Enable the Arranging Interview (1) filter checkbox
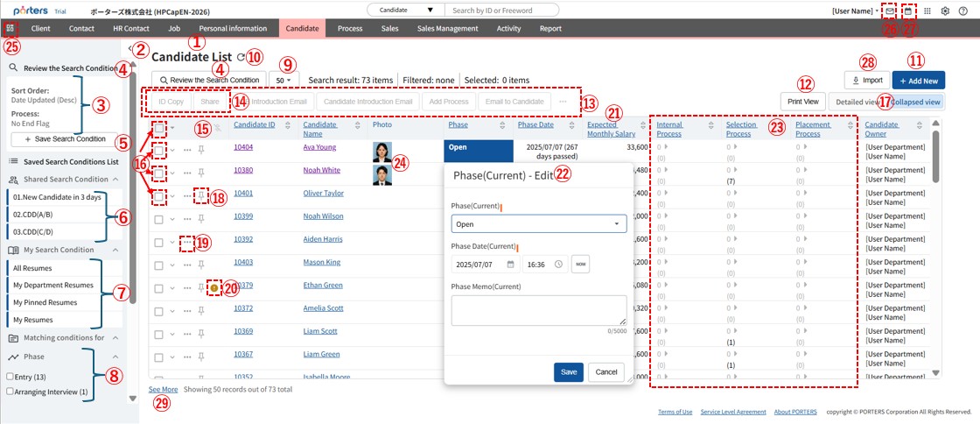This screenshot has height=424, width=980. [x=10, y=392]
